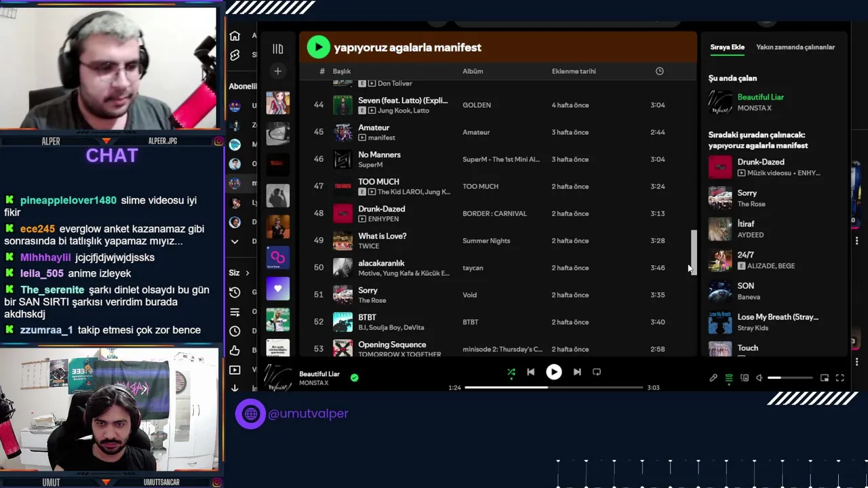Open the TWICE artist link
Screen dimensions: 868x488
pyautogui.click(x=368, y=246)
